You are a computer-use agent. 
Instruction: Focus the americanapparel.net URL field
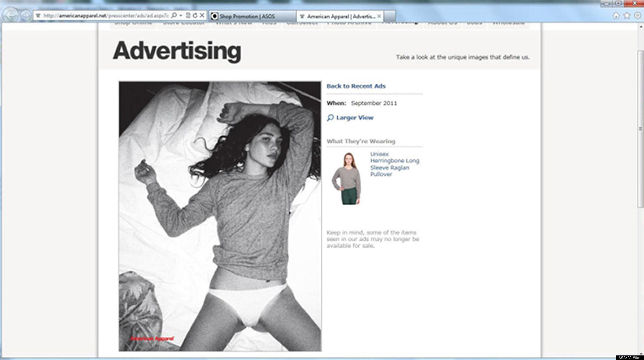(x=106, y=15)
